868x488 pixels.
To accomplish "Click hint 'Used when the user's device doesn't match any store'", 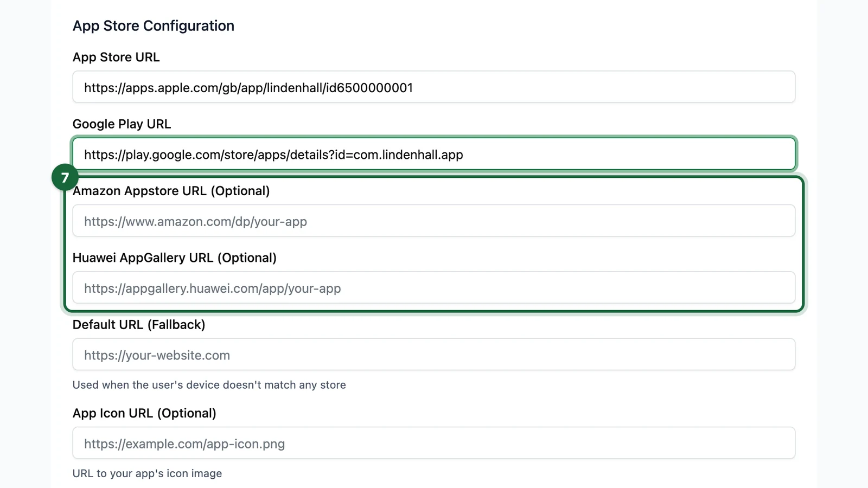I will coord(209,384).
